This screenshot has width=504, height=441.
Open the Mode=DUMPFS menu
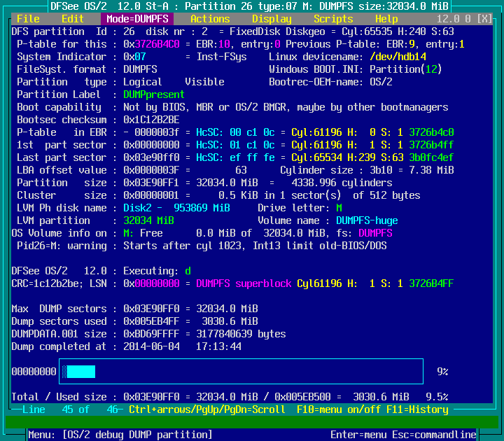point(137,19)
